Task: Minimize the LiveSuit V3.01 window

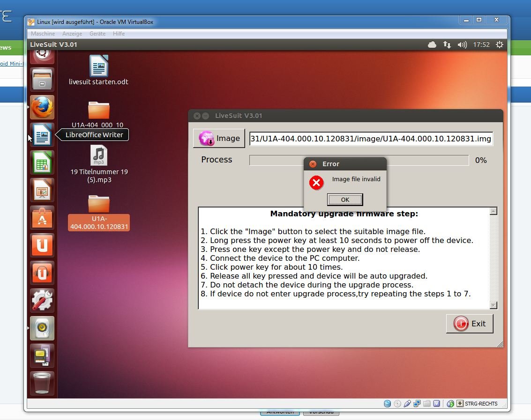Action: click(206, 116)
